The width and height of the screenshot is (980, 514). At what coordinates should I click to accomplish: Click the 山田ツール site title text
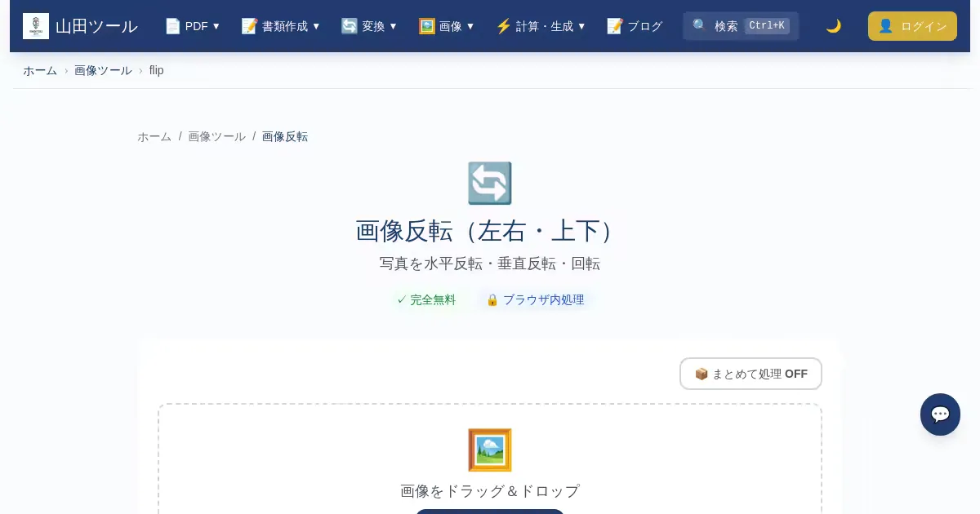(96, 26)
